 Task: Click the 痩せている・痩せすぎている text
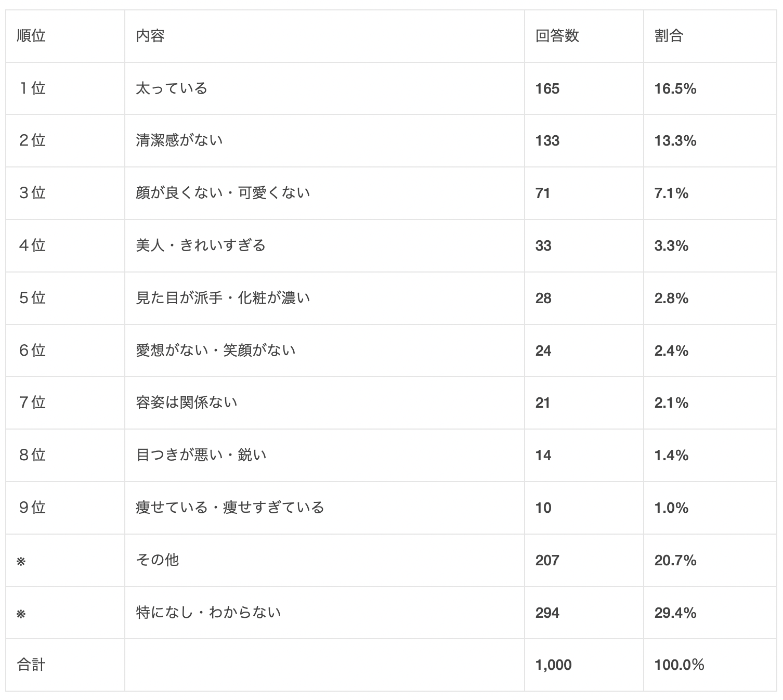click(x=230, y=508)
